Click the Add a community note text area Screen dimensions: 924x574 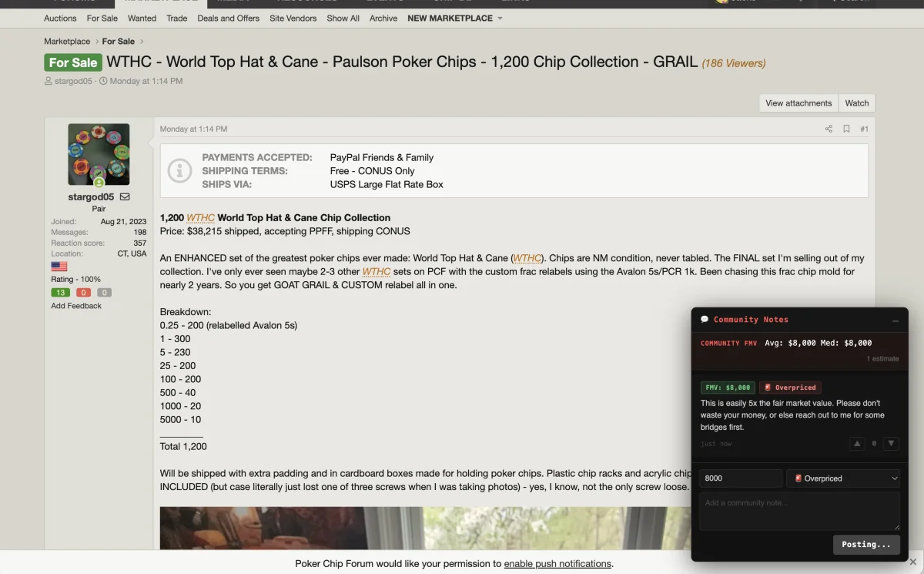(799, 510)
